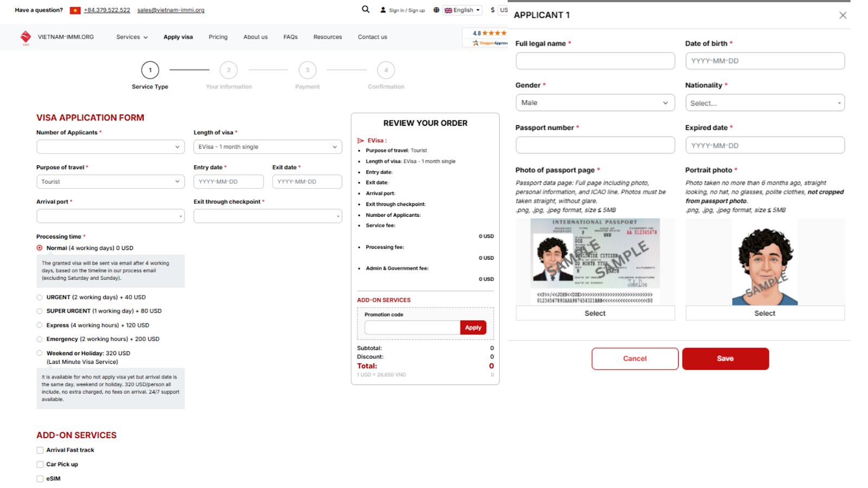868x488 pixels.
Task: Click the Vietnam-Immi.org logo
Action: pos(25,37)
